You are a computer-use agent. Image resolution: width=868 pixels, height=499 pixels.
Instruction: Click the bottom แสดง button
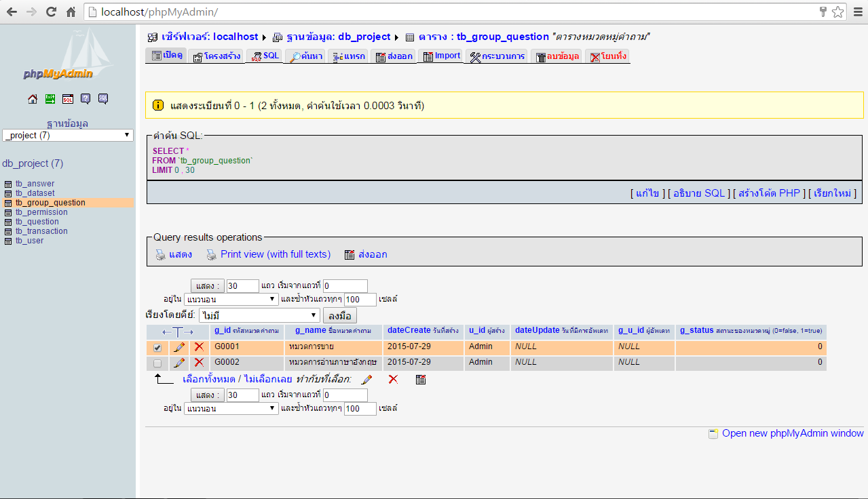pyautogui.click(x=207, y=395)
